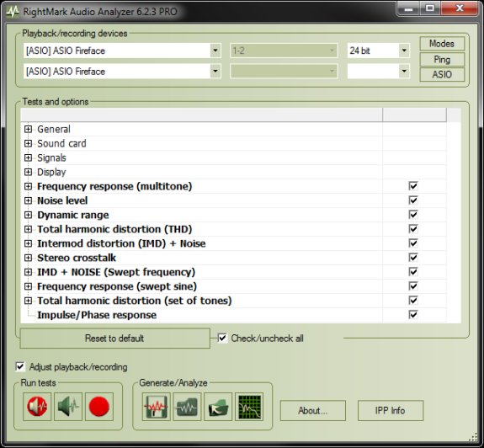The width and height of the screenshot is (484, 448).
Task: Click the generate WAV test signal icon
Action: (157, 407)
